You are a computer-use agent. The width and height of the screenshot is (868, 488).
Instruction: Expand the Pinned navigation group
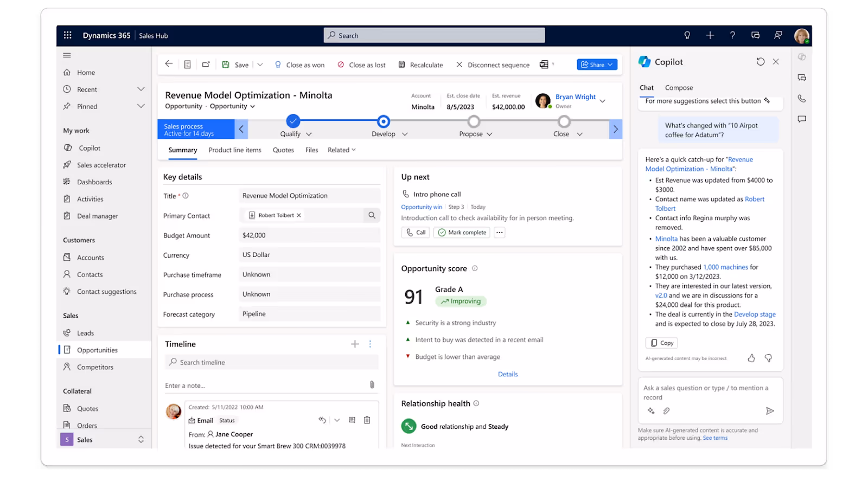(x=141, y=106)
